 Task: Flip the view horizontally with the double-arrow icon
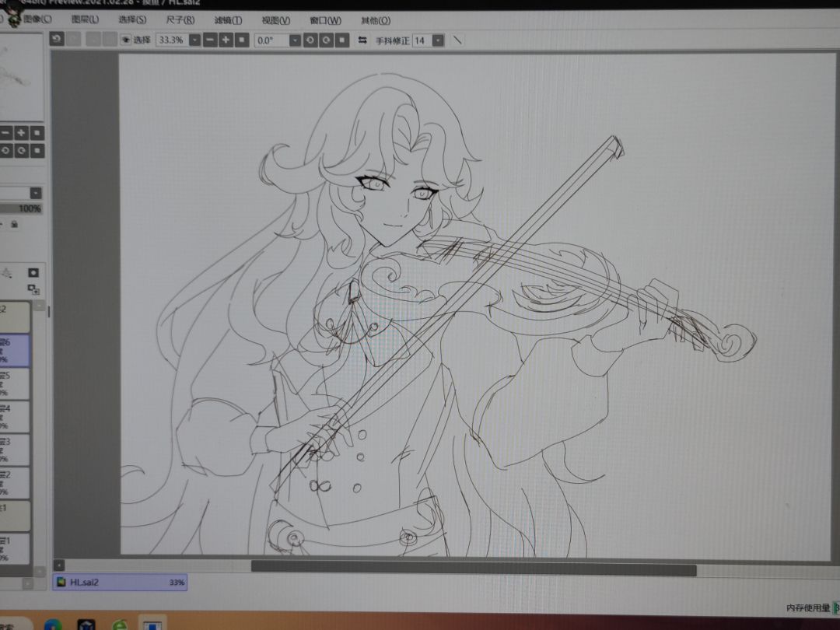click(x=362, y=40)
